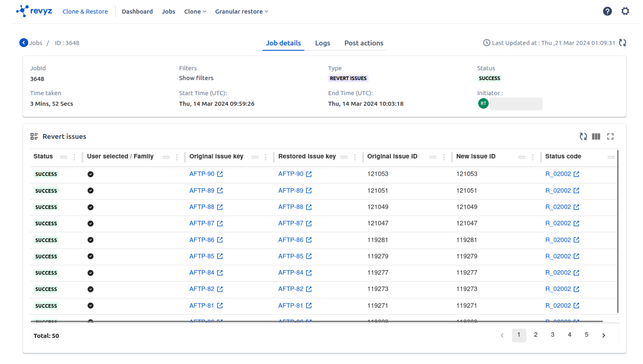Sort by Status code column header

[563, 157]
